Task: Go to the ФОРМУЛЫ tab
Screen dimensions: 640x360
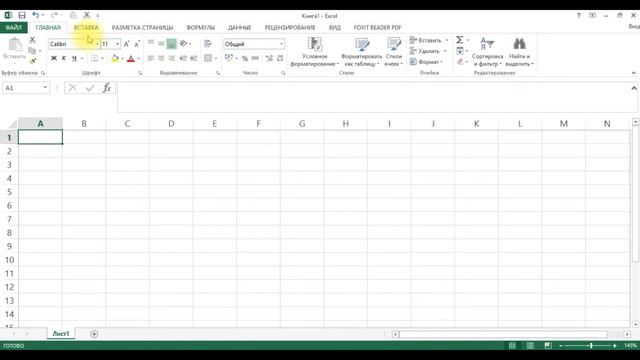Action: [200, 27]
